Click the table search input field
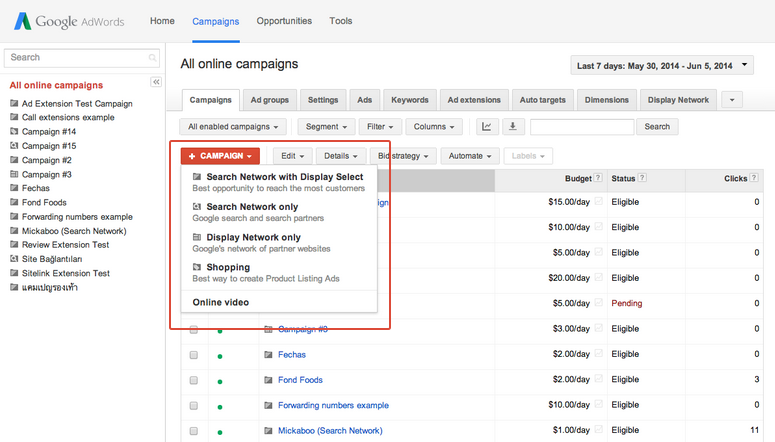Viewport: 775px width, 442px height. coord(581,127)
